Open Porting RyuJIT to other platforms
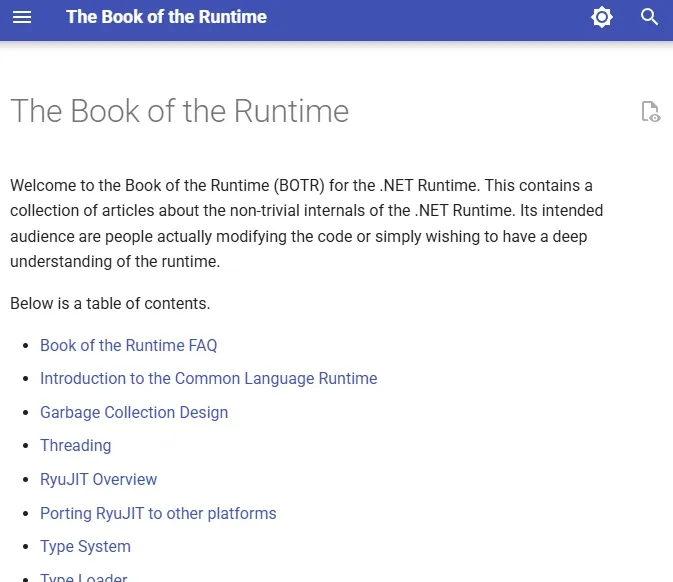This screenshot has width=673, height=582. click(x=158, y=513)
